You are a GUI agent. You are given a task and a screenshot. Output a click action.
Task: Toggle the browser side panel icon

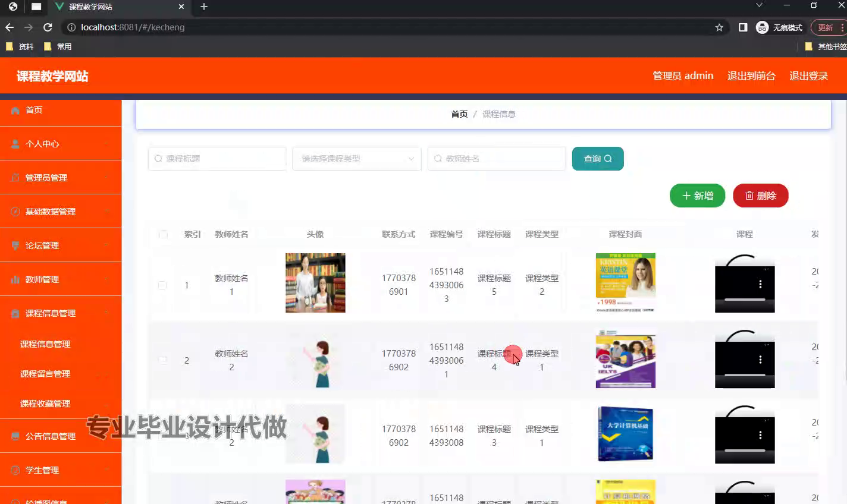(743, 27)
